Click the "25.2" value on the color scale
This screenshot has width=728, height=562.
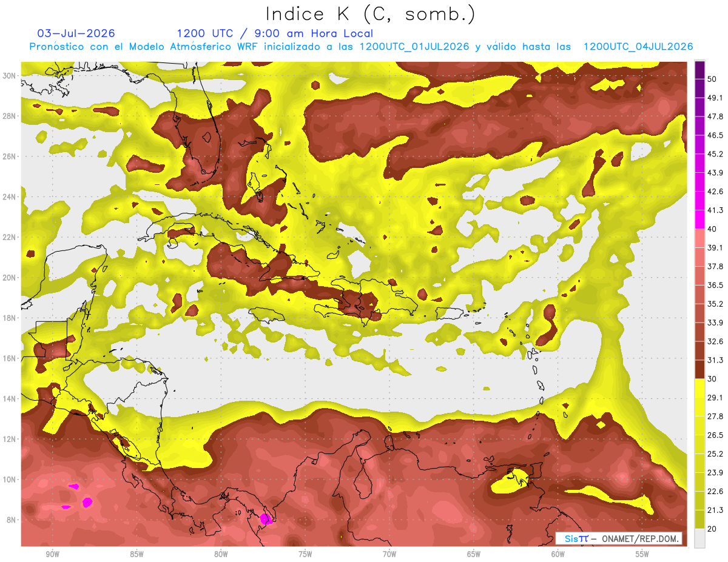point(716,453)
